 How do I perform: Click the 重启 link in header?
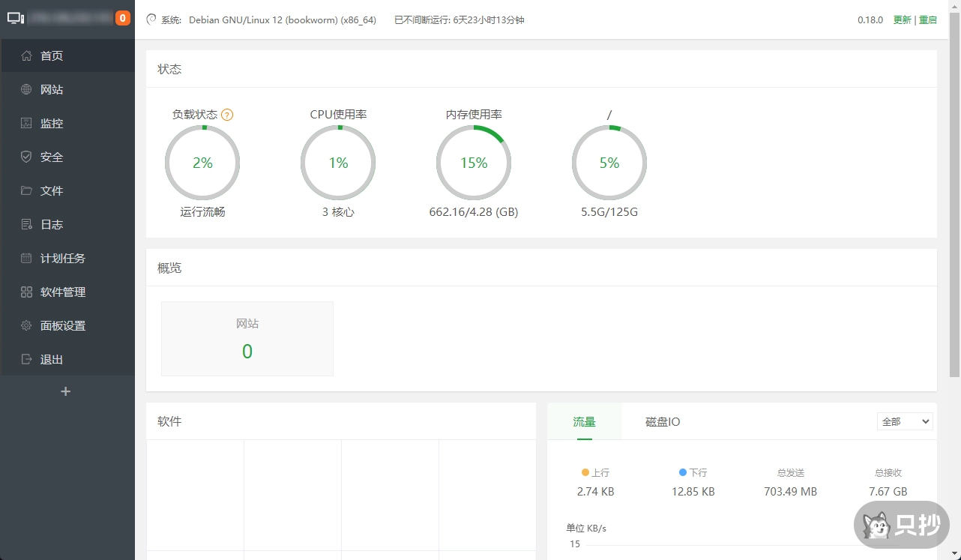[x=928, y=19]
